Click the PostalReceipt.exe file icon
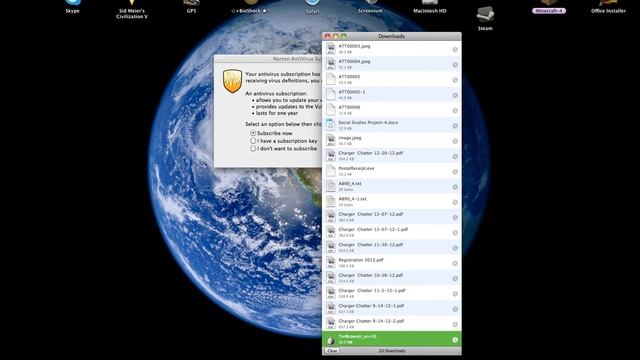Image resolution: width=640 pixels, height=360 pixels. click(331, 171)
